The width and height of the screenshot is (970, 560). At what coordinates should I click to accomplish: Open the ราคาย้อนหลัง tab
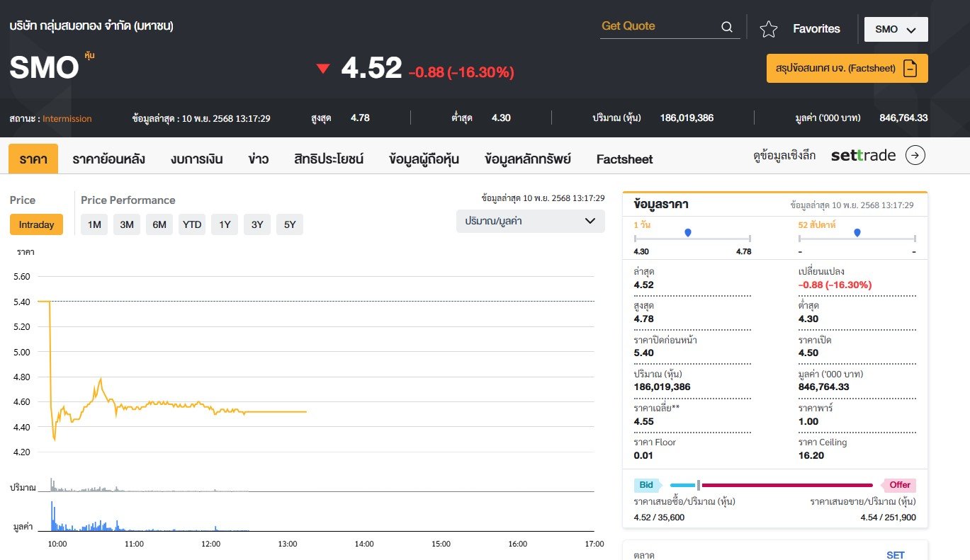108,159
